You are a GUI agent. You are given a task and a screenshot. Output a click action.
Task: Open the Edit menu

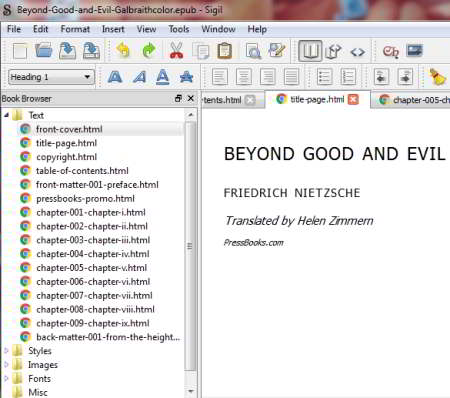click(41, 29)
